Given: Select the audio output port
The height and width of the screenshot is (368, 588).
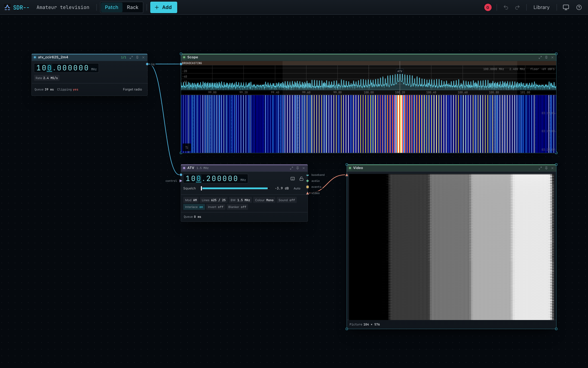Looking at the screenshot, I should coord(308,181).
